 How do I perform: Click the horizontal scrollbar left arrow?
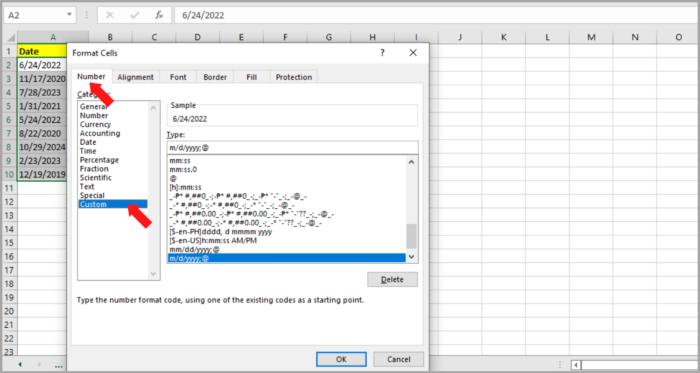[576, 365]
